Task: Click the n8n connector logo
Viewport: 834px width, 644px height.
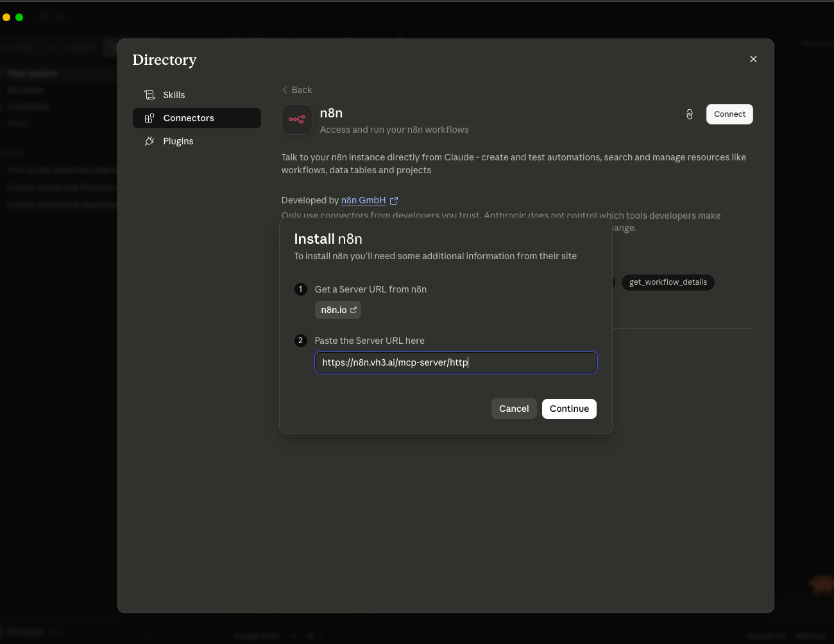Action: coord(297,119)
